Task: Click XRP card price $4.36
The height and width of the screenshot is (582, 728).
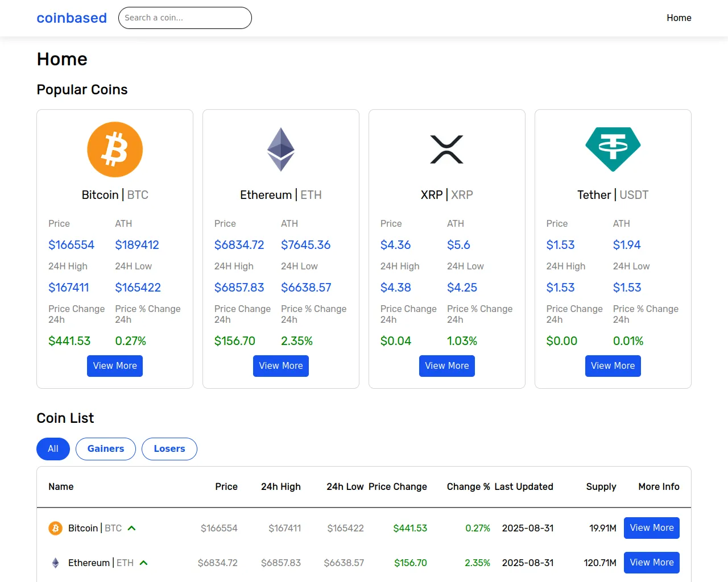Action: [x=396, y=245]
